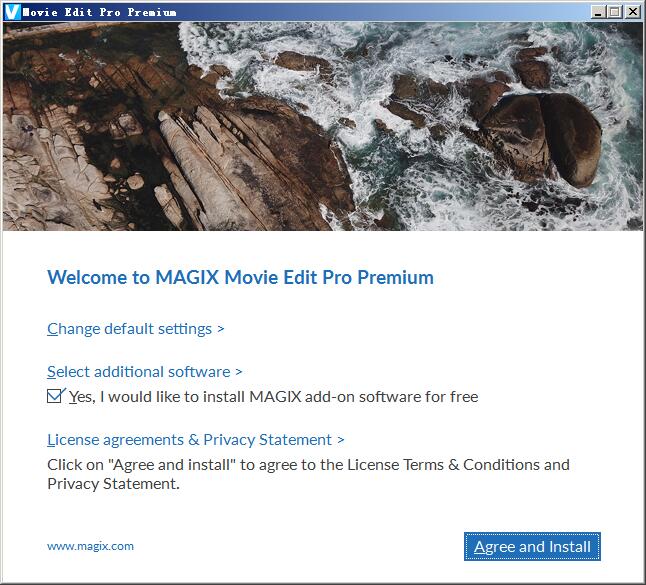
Task: Click the MAGIX V logo in title bar
Action: (x=12, y=12)
